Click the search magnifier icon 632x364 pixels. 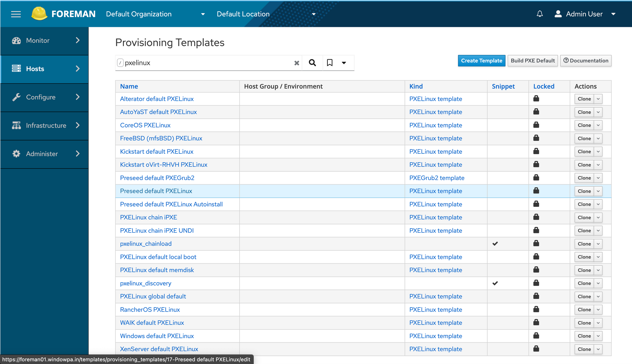(x=312, y=63)
